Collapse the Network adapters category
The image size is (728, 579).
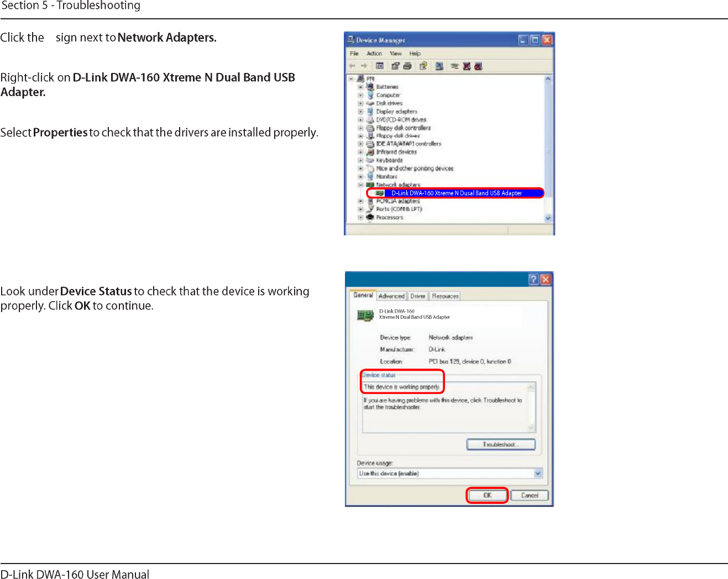360,185
